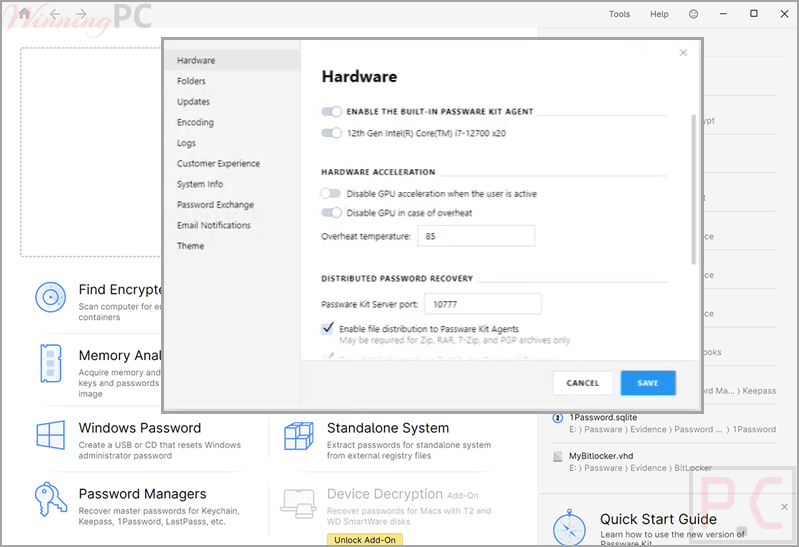
Task: Open Windows Password feature
Action: click(140, 428)
